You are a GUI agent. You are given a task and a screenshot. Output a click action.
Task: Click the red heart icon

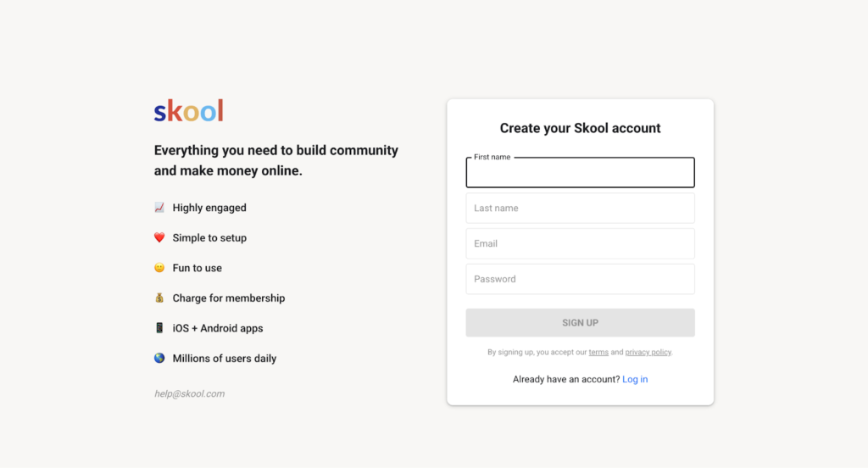pyautogui.click(x=159, y=237)
